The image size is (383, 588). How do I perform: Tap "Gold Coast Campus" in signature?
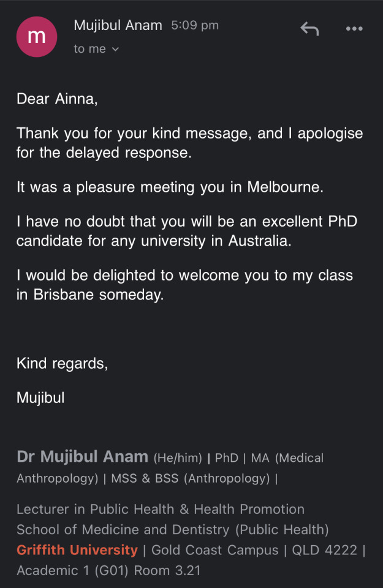214,550
